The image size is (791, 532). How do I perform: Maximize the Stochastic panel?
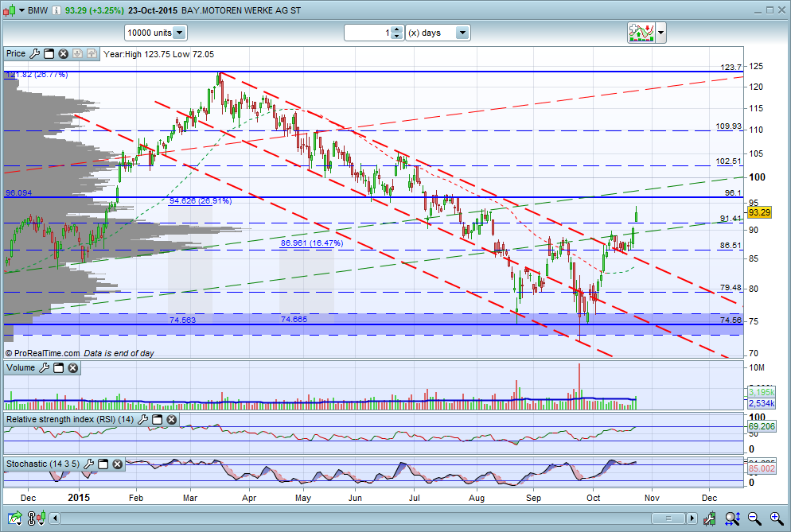coord(103,464)
